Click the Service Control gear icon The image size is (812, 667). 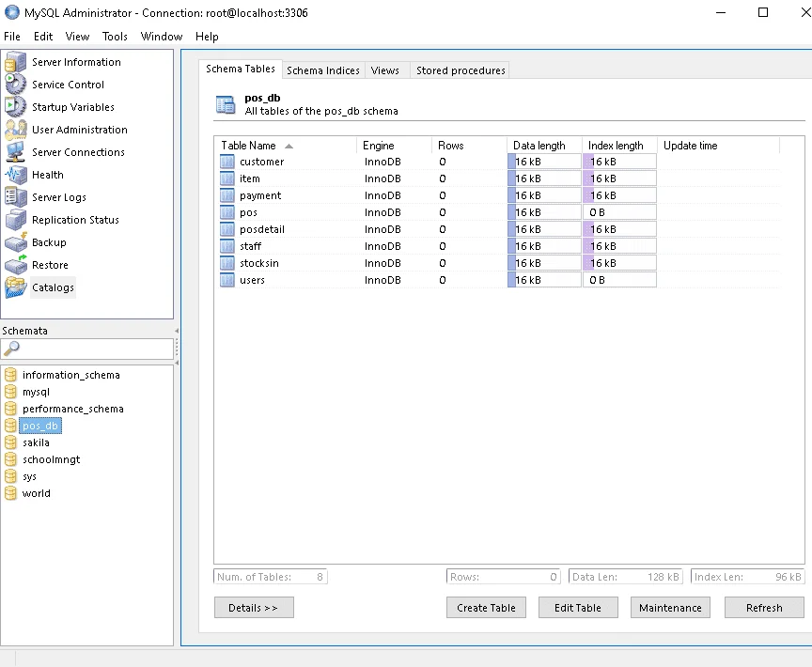(x=16, y=85)
